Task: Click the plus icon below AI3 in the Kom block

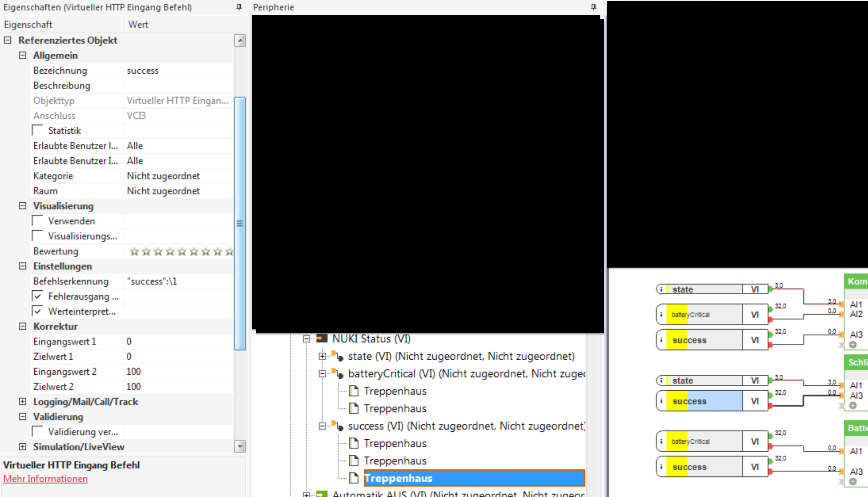Action: pyautogui.click(x=853, y=344)
